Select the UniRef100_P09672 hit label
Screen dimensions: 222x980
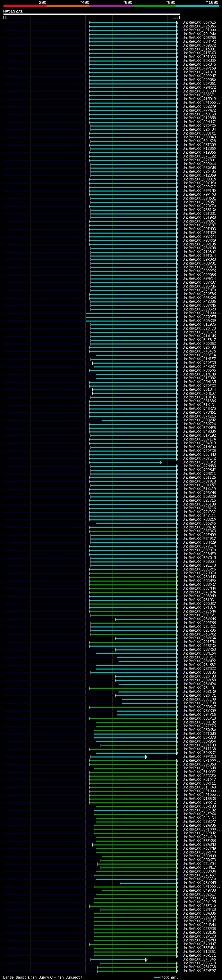(199, 45)
